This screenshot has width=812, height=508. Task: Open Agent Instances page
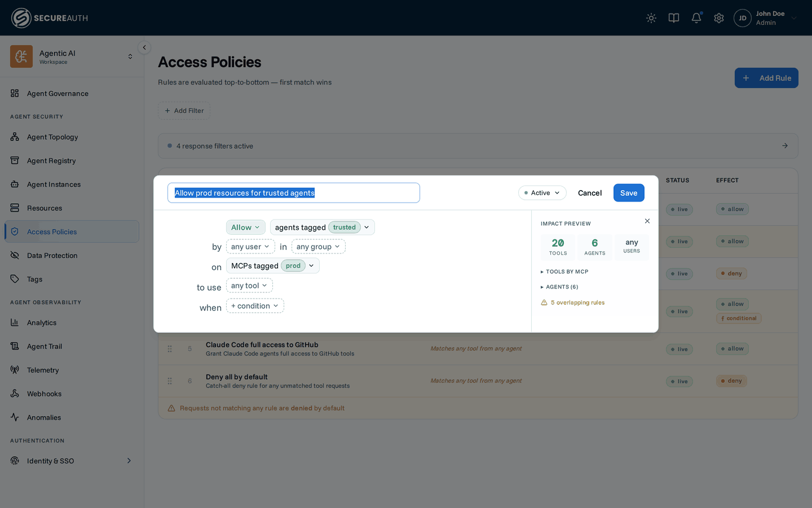[x=72, y=185]
